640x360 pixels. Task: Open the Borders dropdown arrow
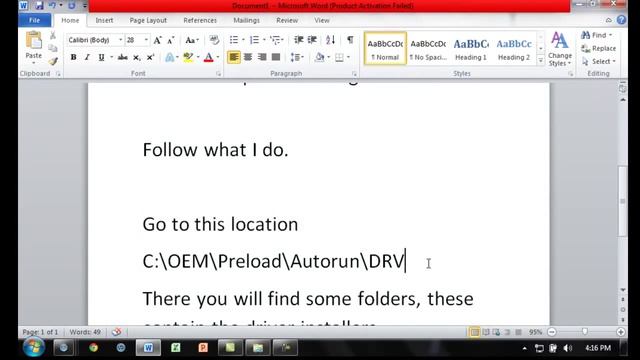pyautogui.click(x=348, y=57)
